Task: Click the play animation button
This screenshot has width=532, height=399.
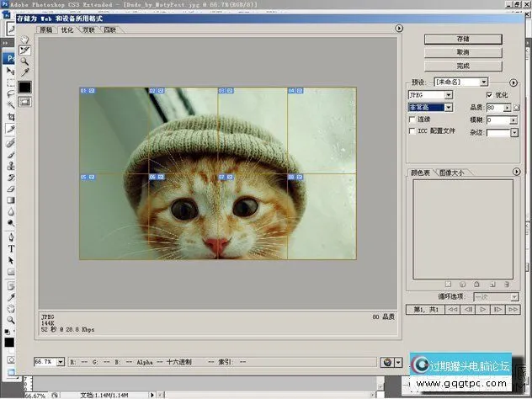Action: pyautogui.click(x=482, y=310)
